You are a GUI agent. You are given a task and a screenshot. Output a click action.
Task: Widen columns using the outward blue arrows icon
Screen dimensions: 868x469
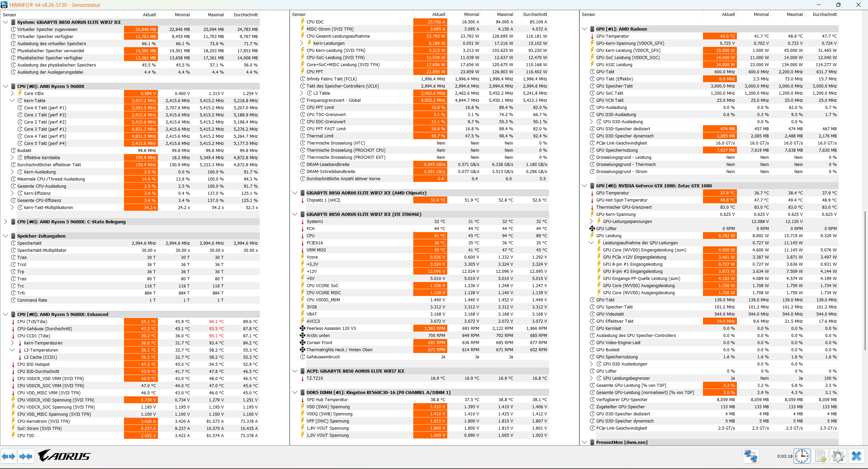9,456
